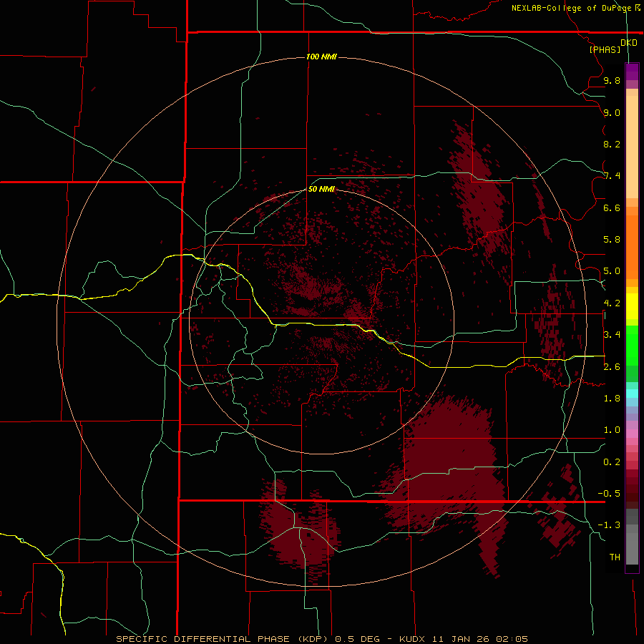Click the KUDX radar site identifier
This screenshot has height=644, width=644.
[x=414, y=639]
